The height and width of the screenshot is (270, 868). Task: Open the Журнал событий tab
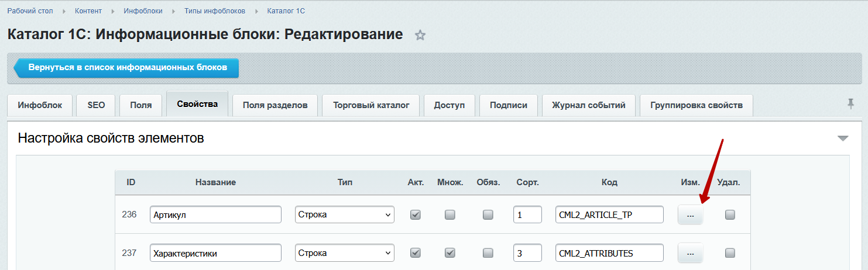[x=589, y=105]
